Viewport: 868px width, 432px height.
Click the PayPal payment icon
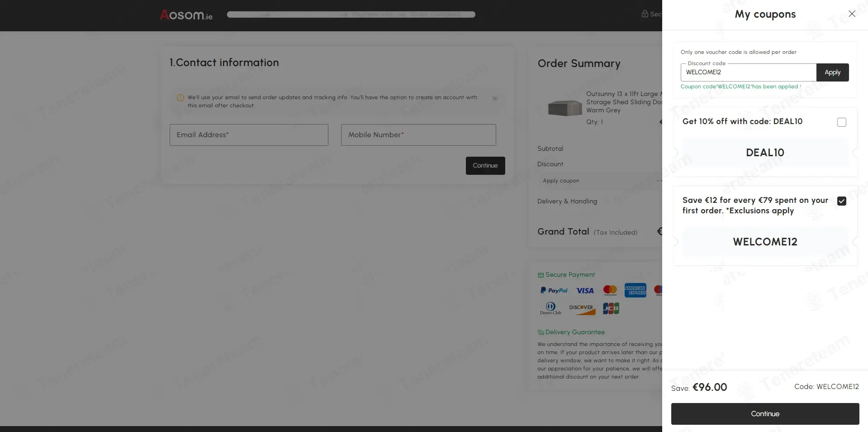click(554, 290)
